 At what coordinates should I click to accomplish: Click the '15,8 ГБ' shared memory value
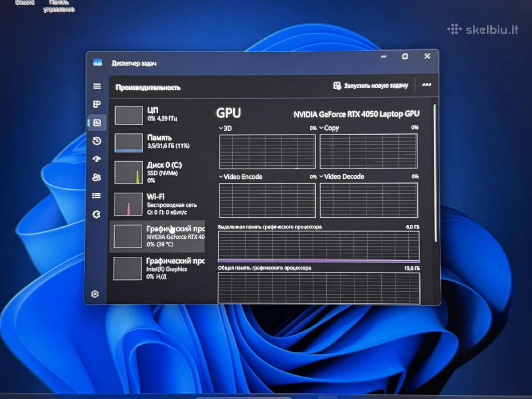(x=412, y=268)
